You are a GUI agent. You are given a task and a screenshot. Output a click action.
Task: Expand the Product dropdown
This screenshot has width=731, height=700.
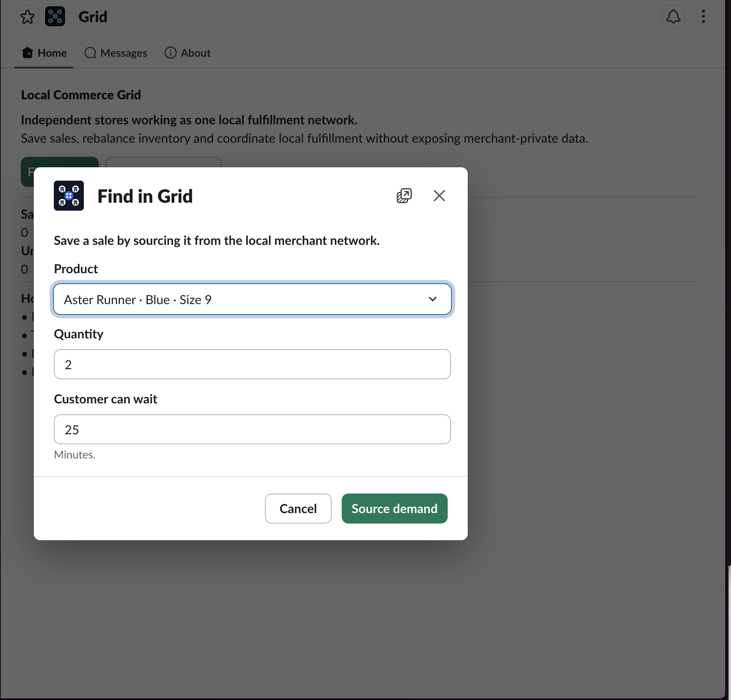[x=252, y=300]
